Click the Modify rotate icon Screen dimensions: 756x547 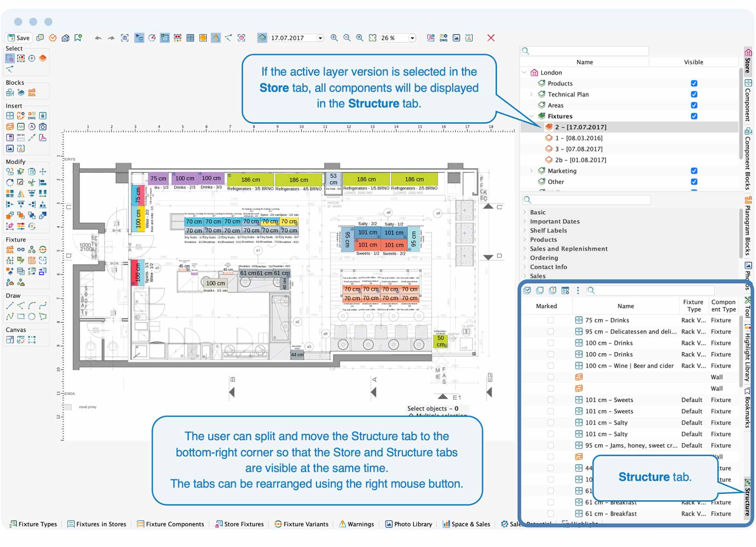pos(10,182)
